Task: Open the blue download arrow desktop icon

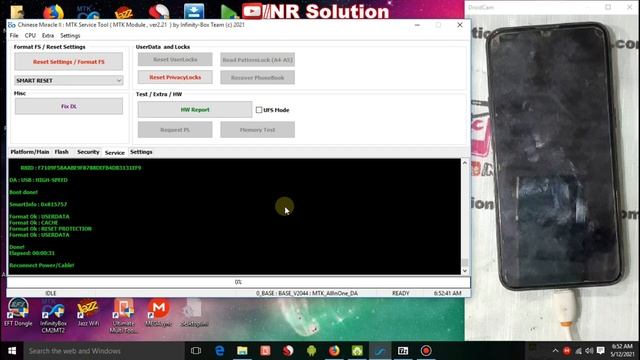Action: click(x=194, y=11)
